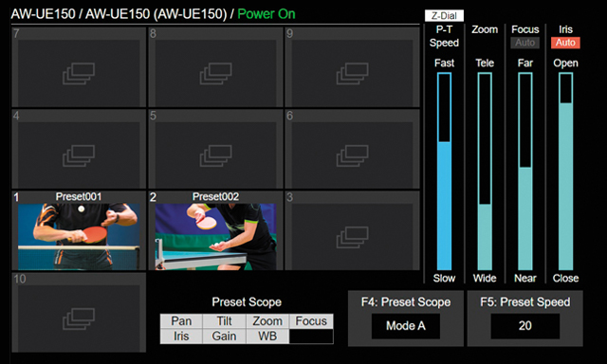This screenshot has width=607, height=364.
Task: Toggle Iris in Preset Scope
Action: coord(181,337)
